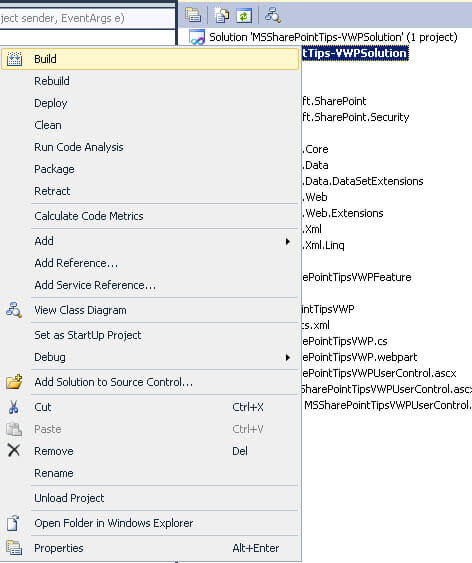Choose Cut from the context menu
Image resolution: width=472 pixels, height=563 pixels.
[150, 407]
